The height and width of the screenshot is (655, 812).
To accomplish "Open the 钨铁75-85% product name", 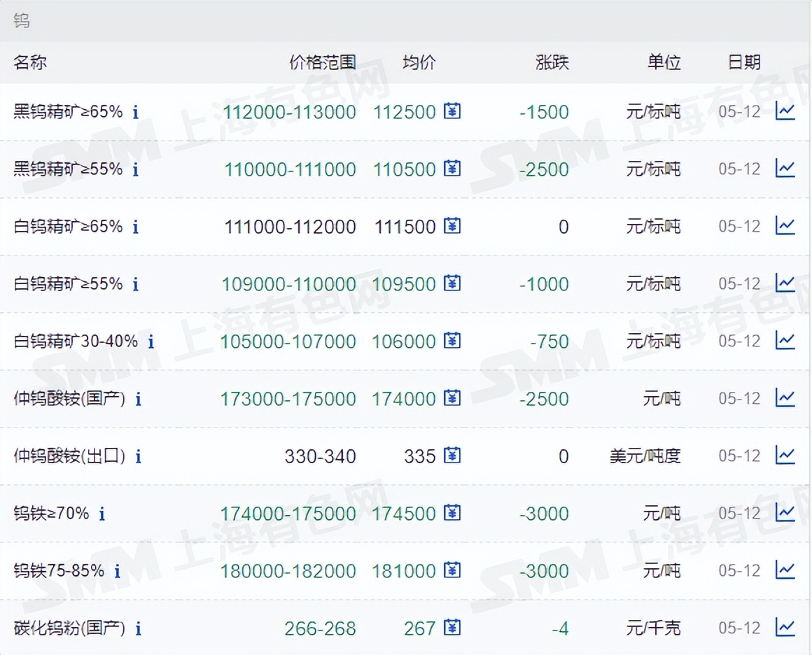I will [x=59, y=572].
